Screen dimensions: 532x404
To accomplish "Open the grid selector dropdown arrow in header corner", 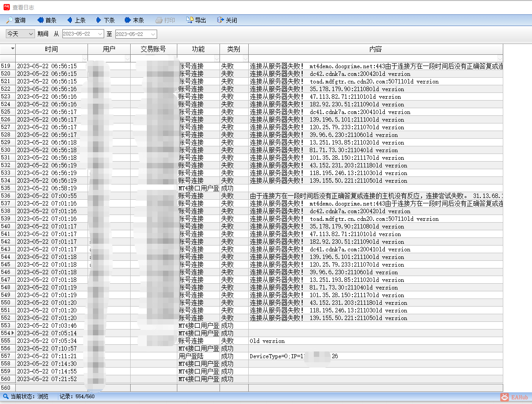I will tap(13, 49).
